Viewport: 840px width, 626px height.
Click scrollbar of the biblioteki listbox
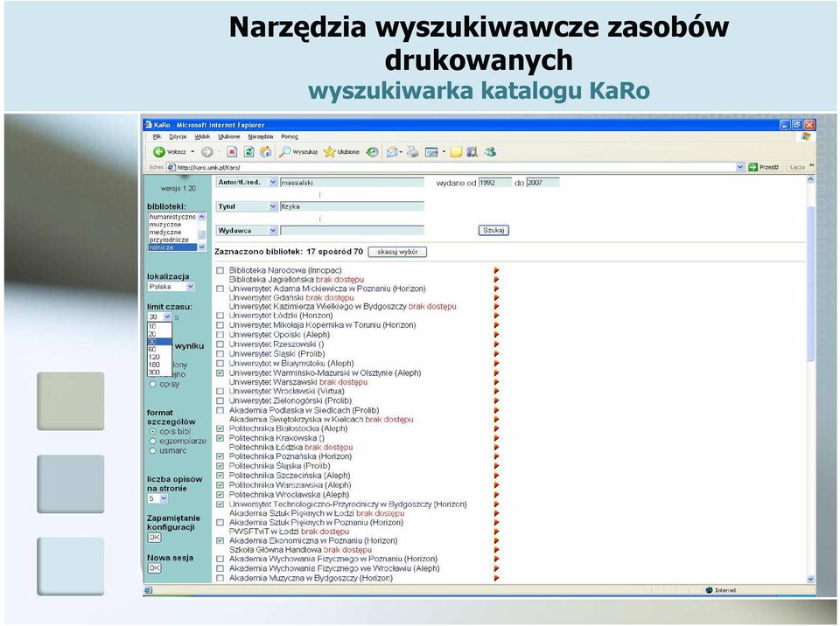pos(202,232)
